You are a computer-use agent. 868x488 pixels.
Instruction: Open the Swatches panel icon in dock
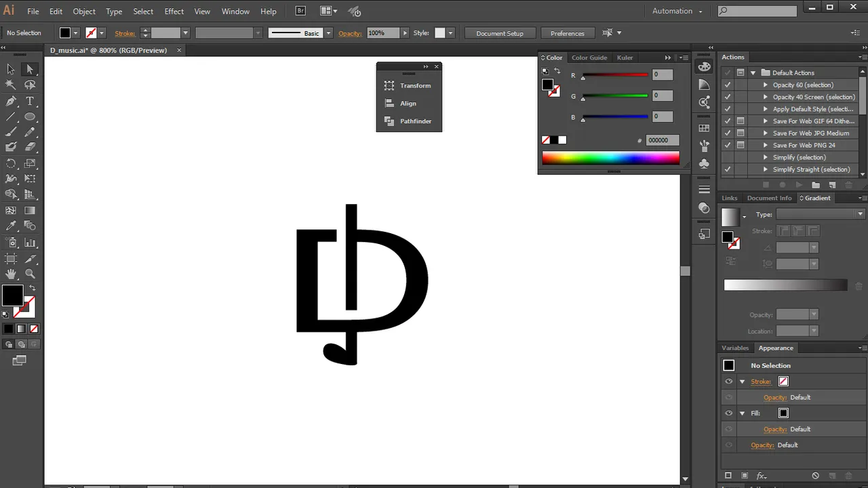[x=705, y=128]
